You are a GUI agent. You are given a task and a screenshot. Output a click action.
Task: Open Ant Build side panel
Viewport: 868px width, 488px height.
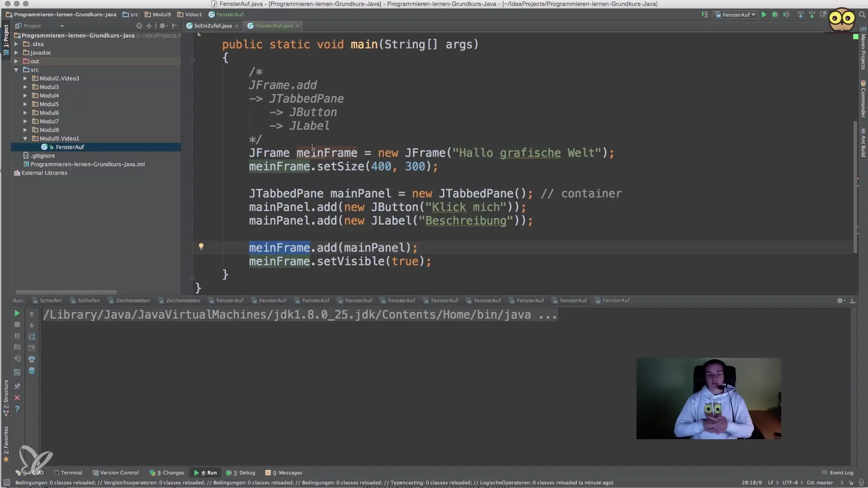click(863, 143)
